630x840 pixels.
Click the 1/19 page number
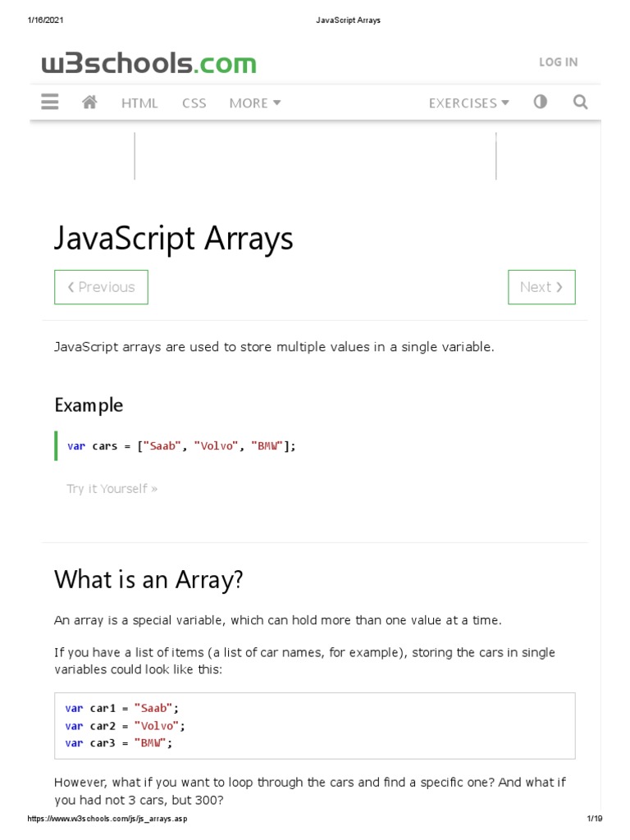click(595, 819)
